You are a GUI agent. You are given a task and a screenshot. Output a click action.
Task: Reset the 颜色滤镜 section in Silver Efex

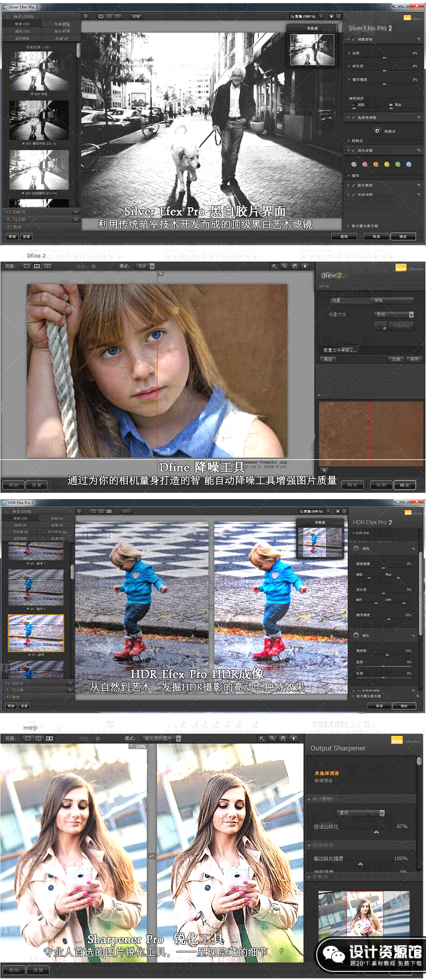click(419, 150)
